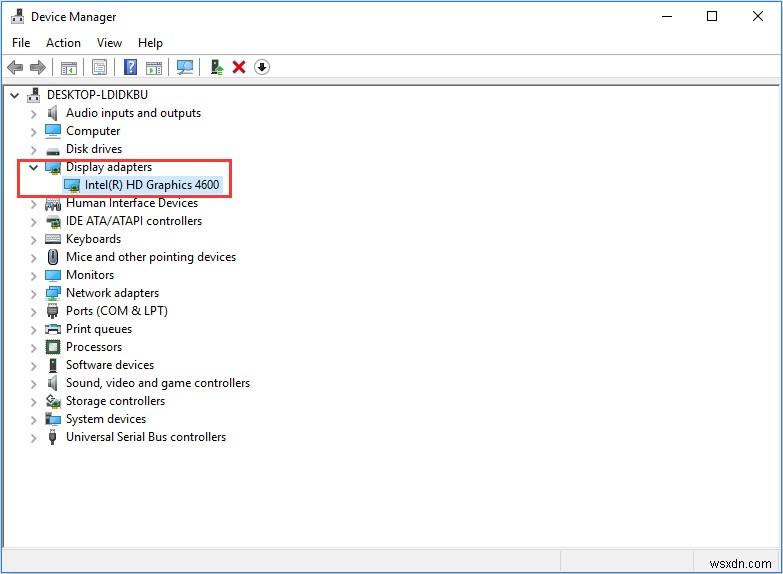Click the Back arrow toolbar icon
Viewport: 783px width, 574px height.
[15, 67]
